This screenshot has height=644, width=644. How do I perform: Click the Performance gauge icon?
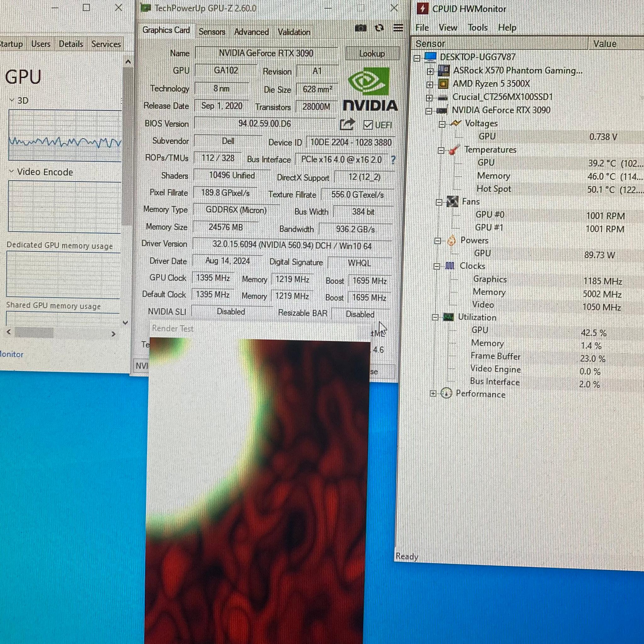(446, 393)
